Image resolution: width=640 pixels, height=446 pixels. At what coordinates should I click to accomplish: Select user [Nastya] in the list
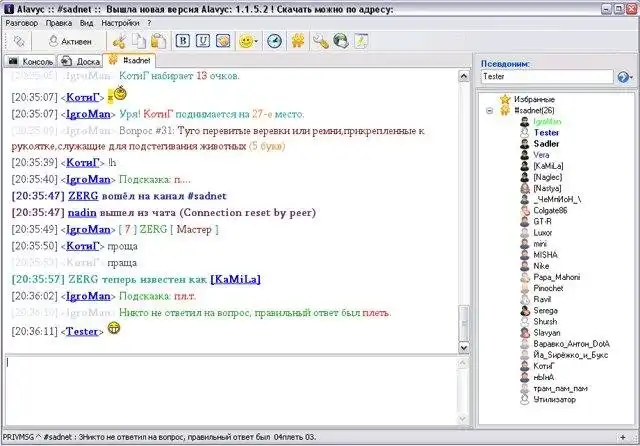point(547,188)
